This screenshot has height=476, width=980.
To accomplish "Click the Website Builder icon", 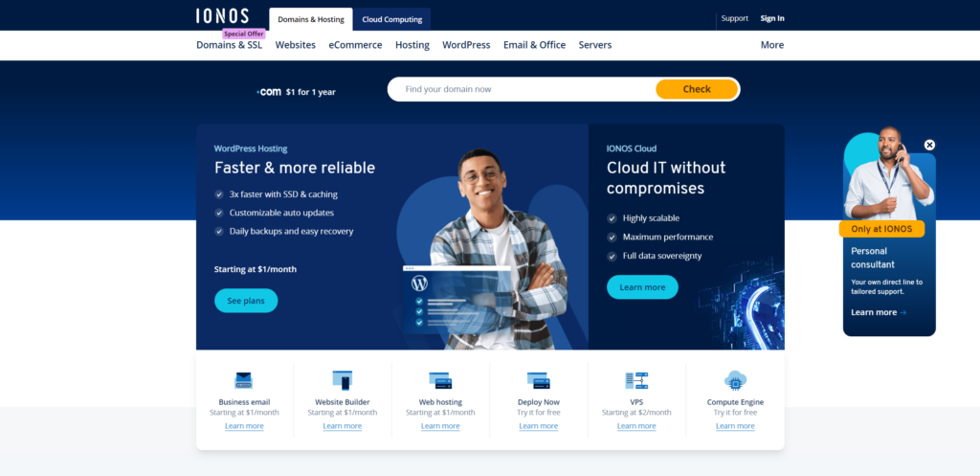I will click(x=343, y=380).
